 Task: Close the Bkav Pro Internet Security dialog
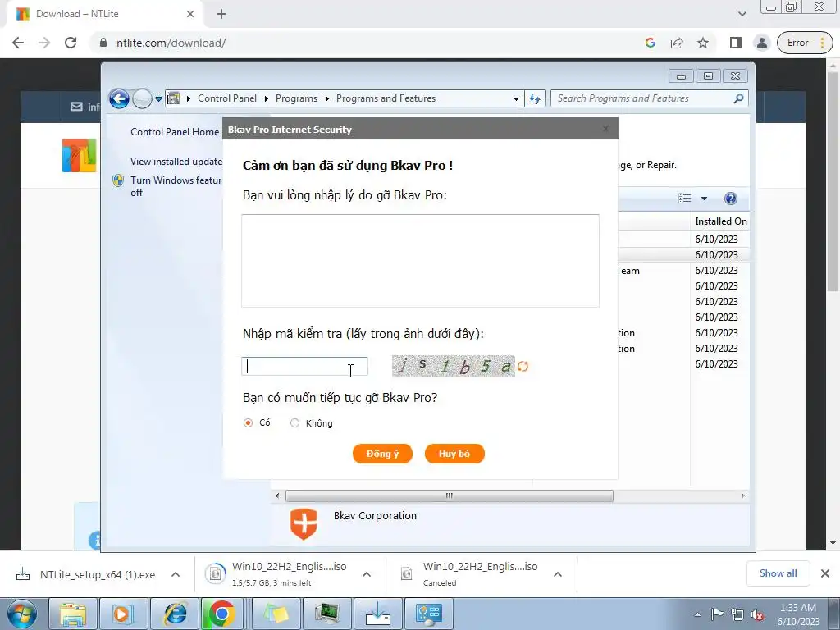pyautogui.click(x=605, y=129)
